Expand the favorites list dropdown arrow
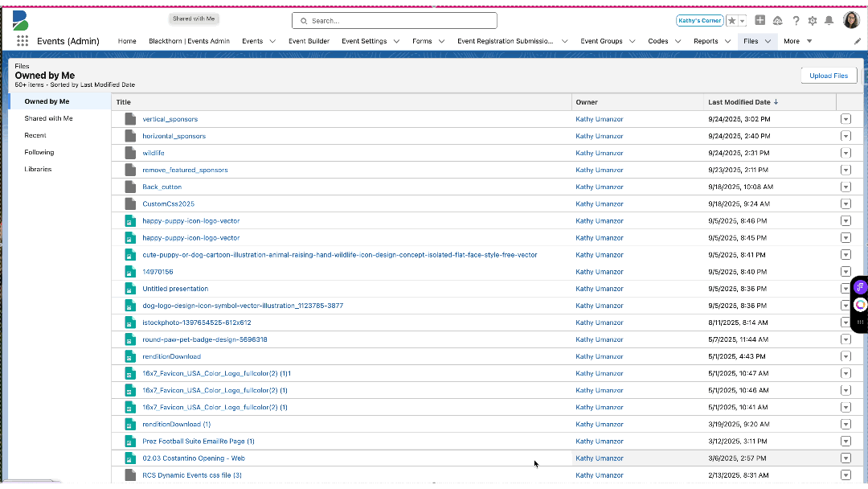868x489 pixels. coord(742,21)
